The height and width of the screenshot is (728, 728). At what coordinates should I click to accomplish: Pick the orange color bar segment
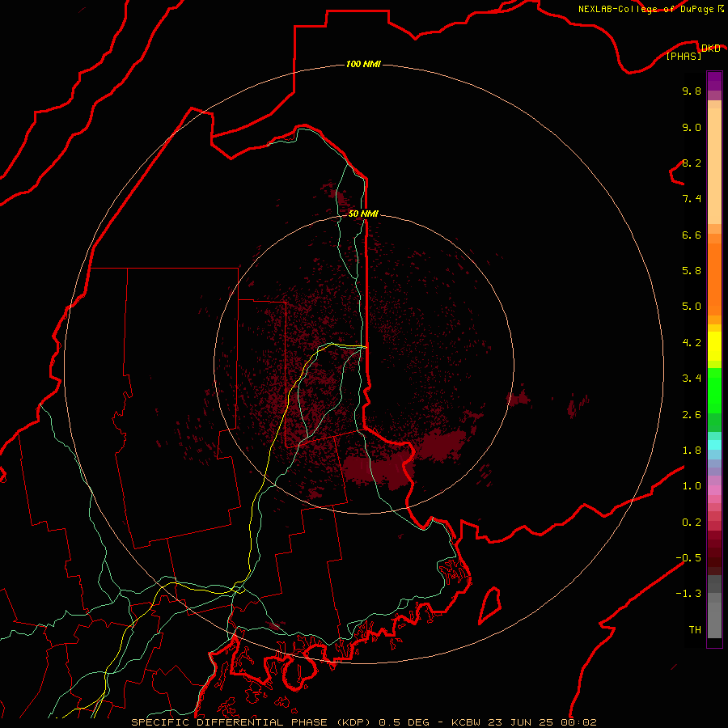point(714,280)
